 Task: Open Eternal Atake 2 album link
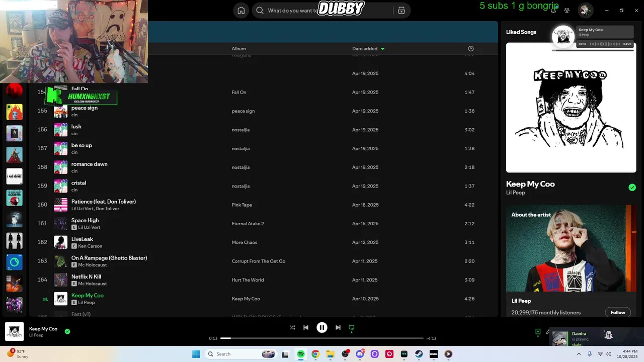click(248, 224)
